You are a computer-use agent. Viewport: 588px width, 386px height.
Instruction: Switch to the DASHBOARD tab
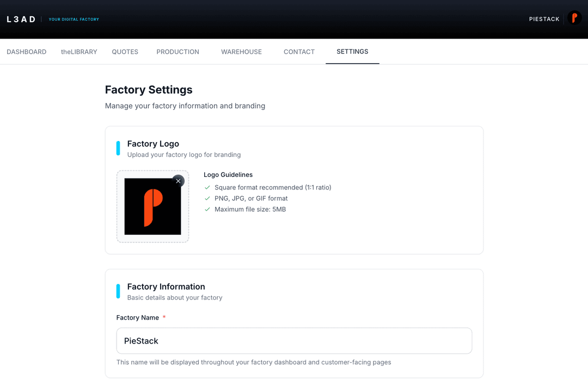[x=26, y=52]
